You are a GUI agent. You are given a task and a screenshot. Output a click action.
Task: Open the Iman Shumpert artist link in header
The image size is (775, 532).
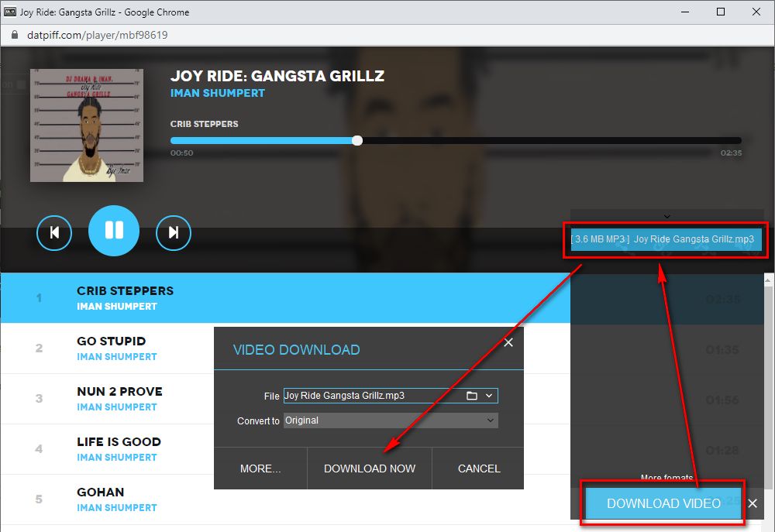point(218,93)
